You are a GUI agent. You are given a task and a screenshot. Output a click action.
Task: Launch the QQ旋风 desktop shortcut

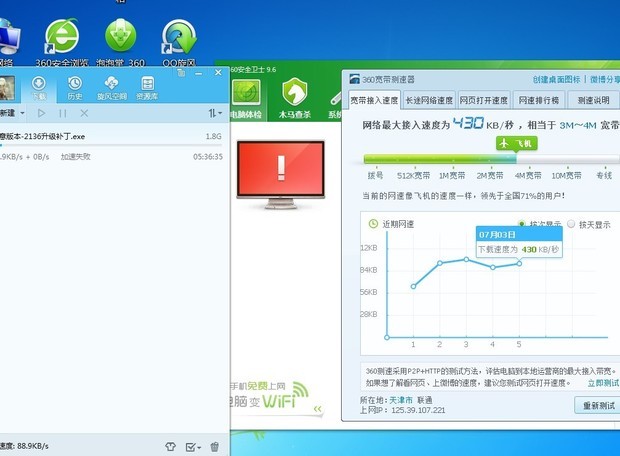[179, 42]
